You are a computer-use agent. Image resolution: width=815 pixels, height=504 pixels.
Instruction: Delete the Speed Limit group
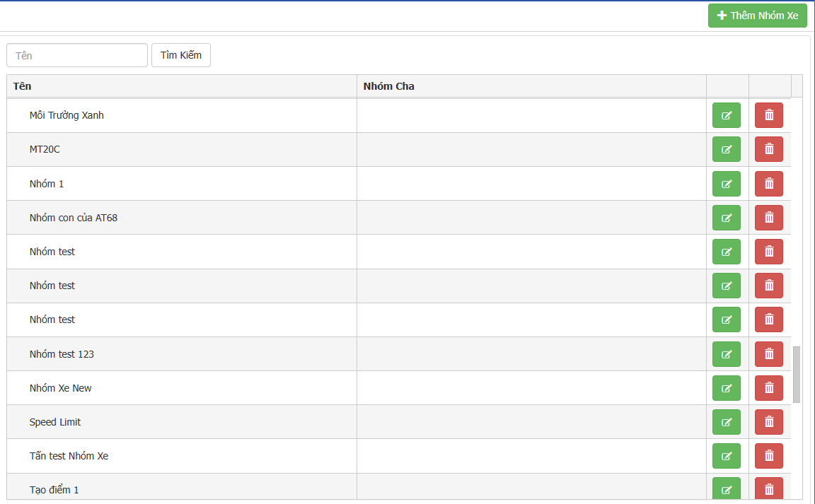pos(768,422)
